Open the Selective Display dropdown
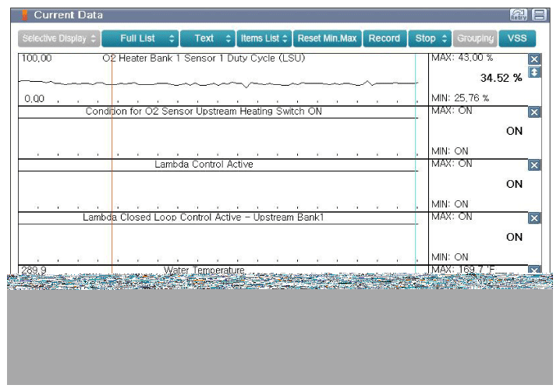This screenshot has width=560, height=392. pos(60,38)
